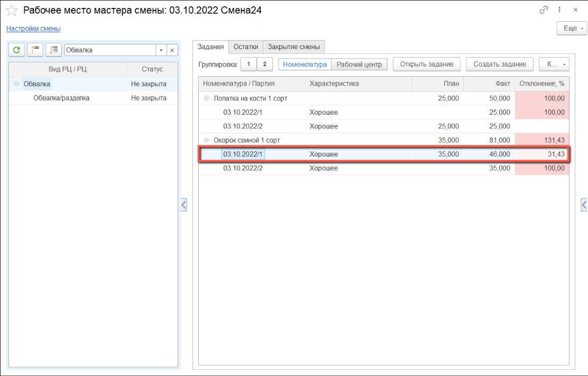The width and height of the screenshot is (588, 376).
Task: Open the Настройки смены link
Action: point(33,29)
